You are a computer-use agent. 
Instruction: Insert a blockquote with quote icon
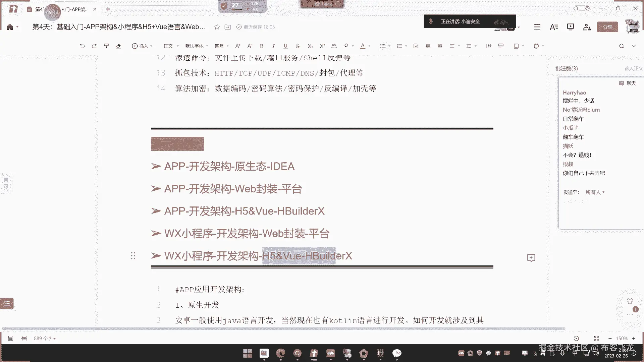(x=489, y=46)
